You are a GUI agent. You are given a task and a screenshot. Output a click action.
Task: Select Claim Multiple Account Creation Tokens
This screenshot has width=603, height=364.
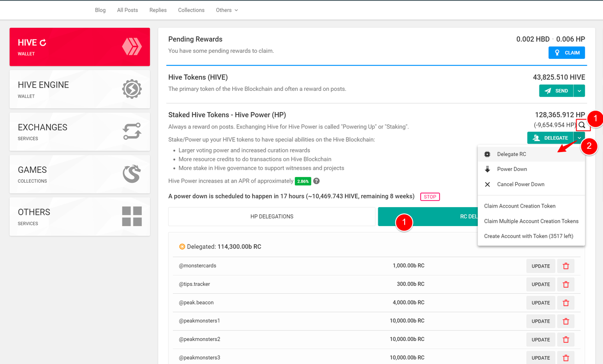point(531,221)
